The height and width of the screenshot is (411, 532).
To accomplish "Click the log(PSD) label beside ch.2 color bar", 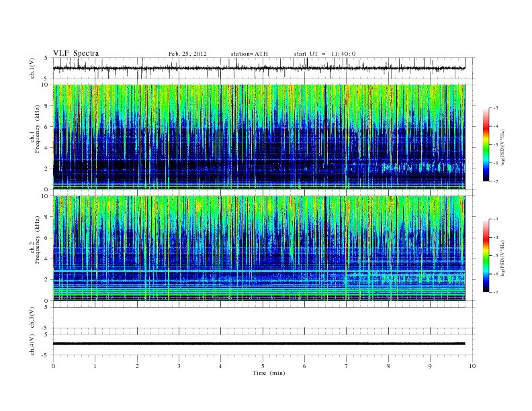I will click(x=503, y=258).
